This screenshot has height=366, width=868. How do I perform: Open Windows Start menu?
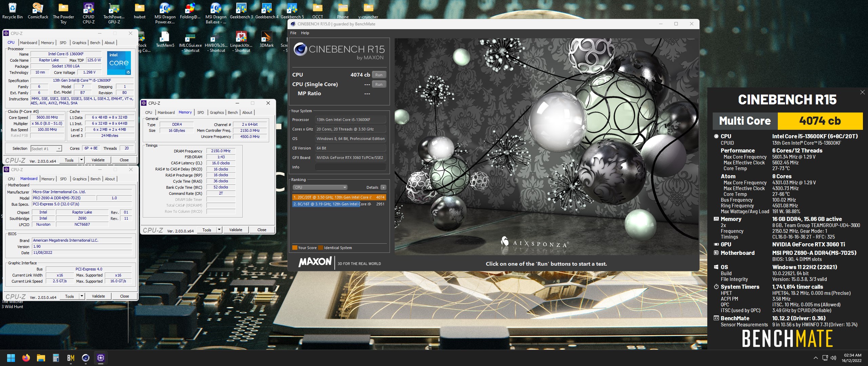pyautogui.click(x=11, y=358)
